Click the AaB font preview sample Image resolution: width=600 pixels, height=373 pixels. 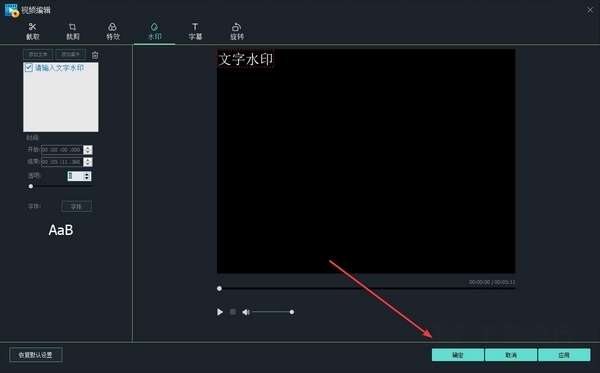(x=61, y=230)
